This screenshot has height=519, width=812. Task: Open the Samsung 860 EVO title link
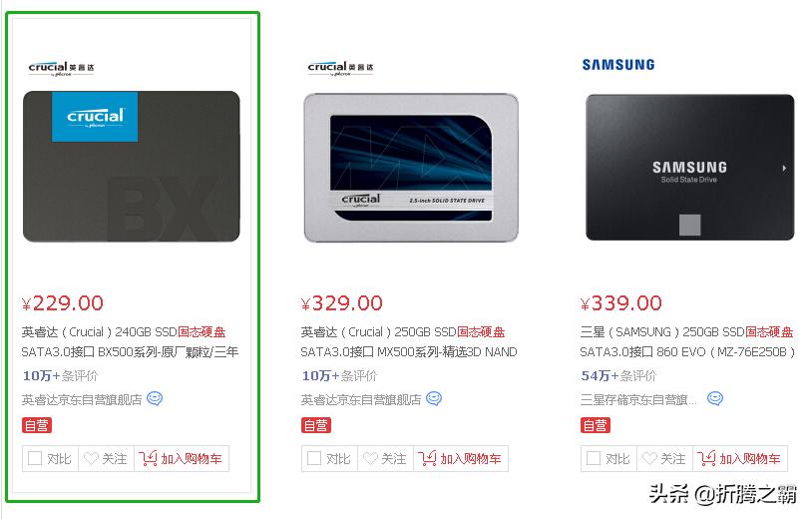(687, 342)
